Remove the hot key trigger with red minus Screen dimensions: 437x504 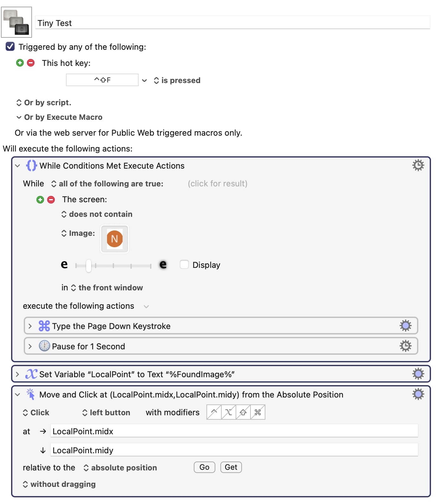point(31,63)
